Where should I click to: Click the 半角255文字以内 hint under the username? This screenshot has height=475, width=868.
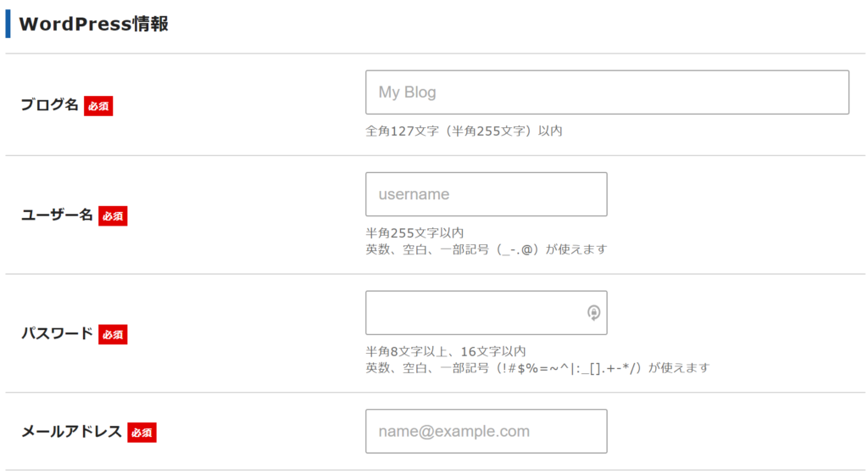415,233
